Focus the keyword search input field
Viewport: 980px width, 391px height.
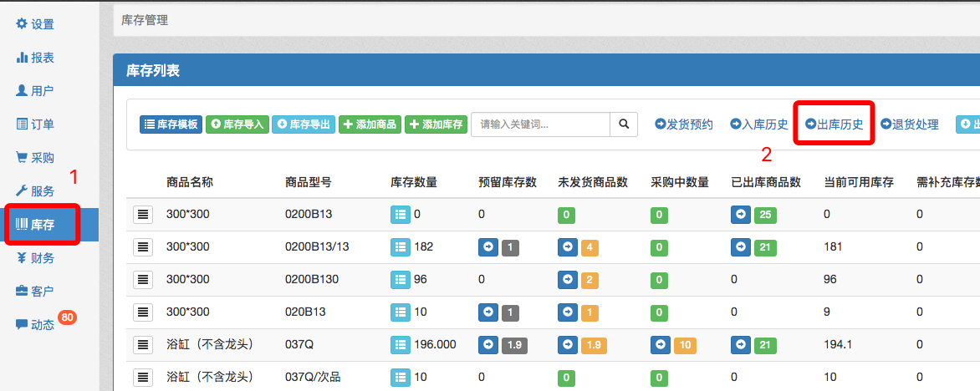pos(540,124)
